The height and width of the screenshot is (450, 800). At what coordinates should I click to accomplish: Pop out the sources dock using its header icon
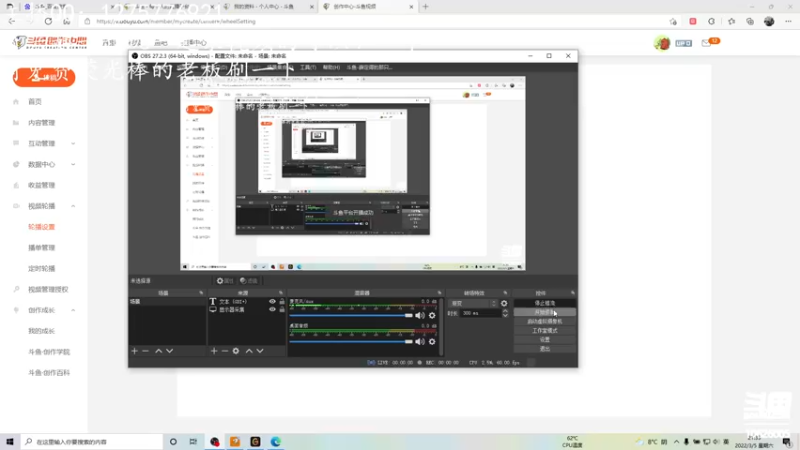(281, 293)
